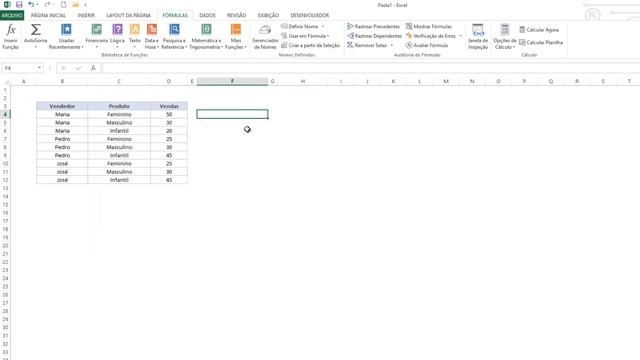The height and width of the screenshot is (360, 640).
Task: Open Data e Hora functions
Action: 151,37
